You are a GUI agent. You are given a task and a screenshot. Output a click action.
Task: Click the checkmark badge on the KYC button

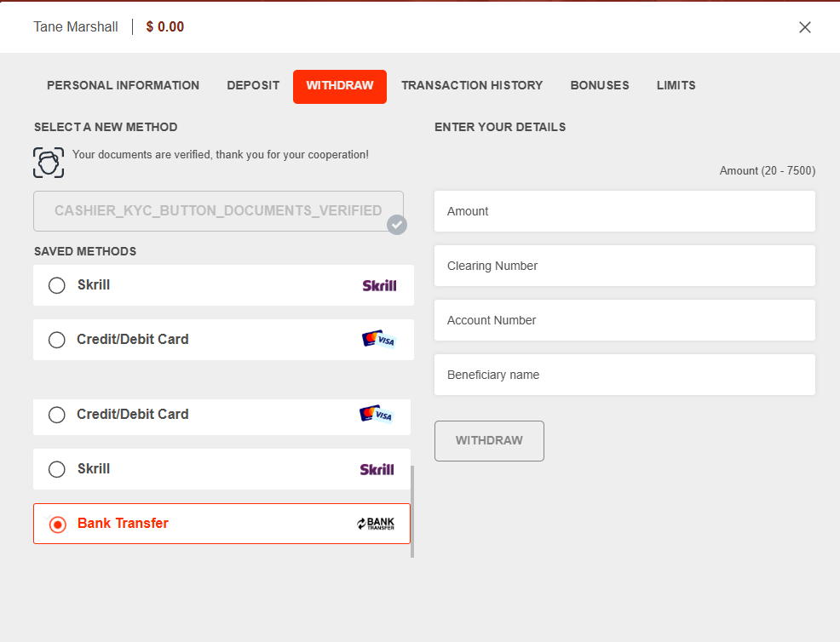396,225
